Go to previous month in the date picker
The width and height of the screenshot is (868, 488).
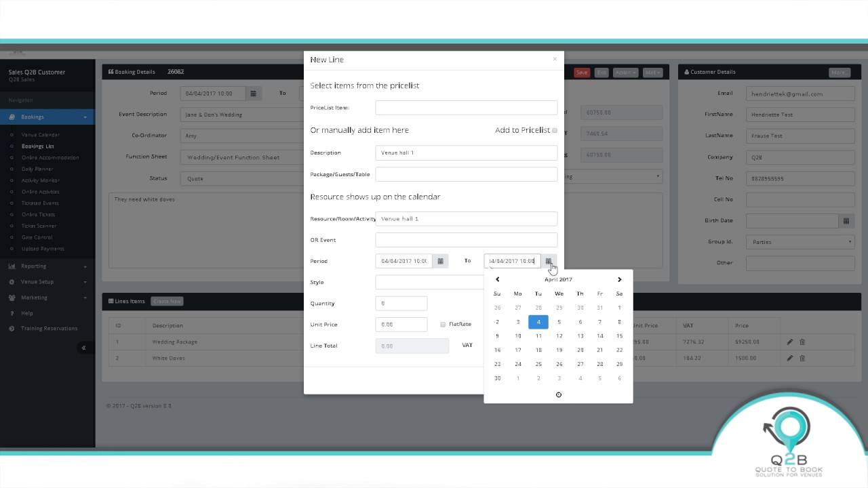(498, 279)
